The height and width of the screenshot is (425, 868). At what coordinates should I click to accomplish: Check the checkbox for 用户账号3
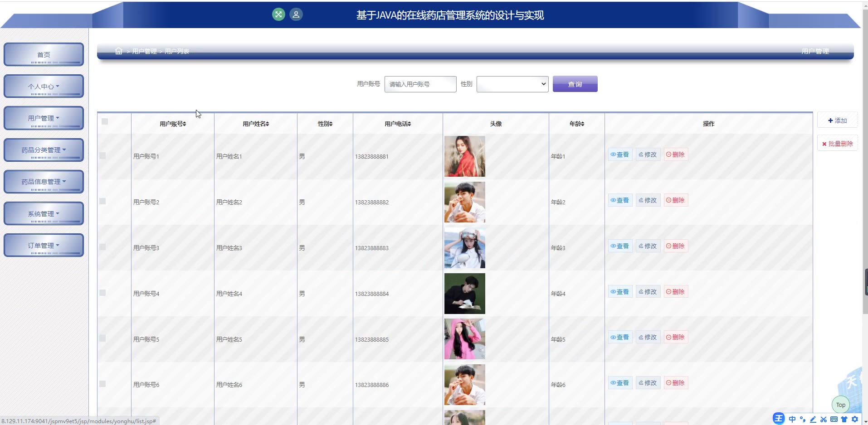tap(102, 247)
